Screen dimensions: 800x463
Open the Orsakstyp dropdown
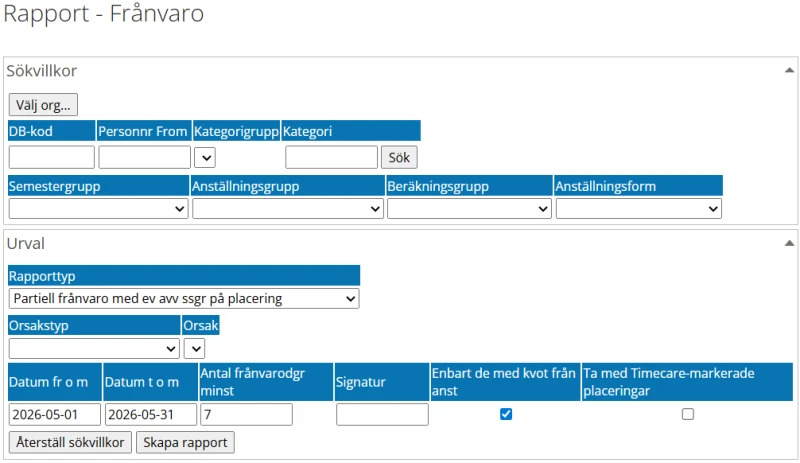94,348
